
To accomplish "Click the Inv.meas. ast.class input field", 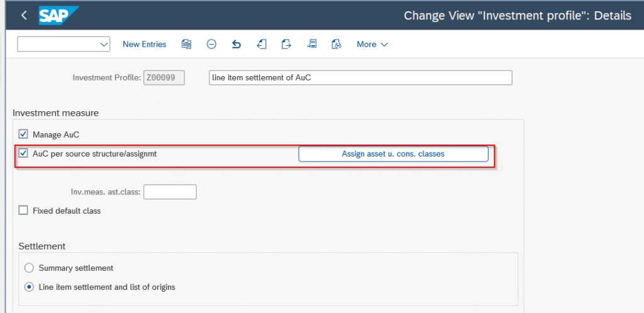I will pos(170,192).
